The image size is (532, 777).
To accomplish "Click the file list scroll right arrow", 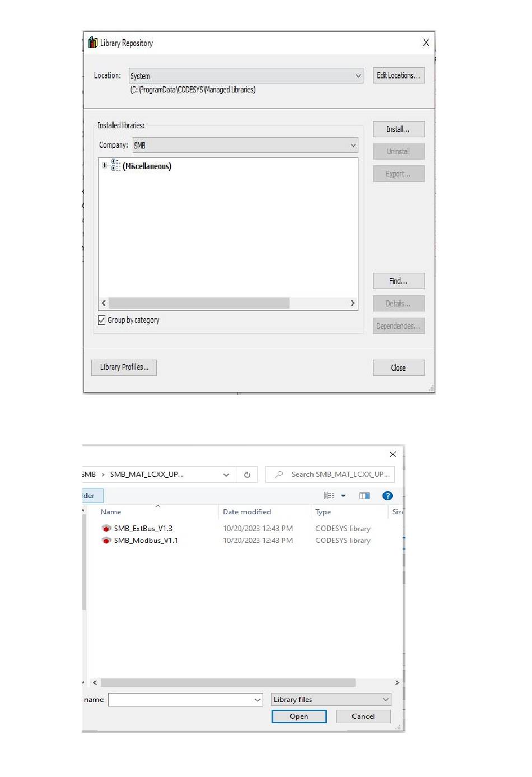I will (x=397, y=683).
